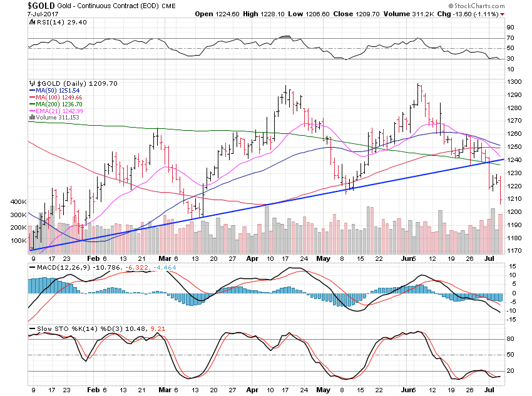Click the red down arrow beside Chg

502,14
